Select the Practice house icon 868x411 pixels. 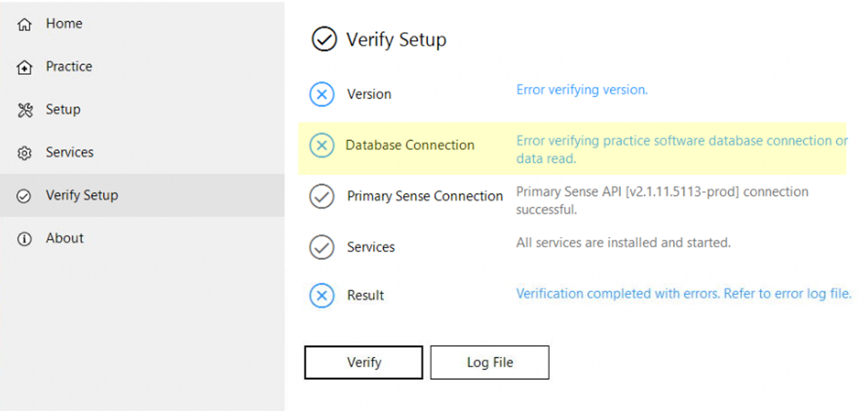click(x=24, y=67)
